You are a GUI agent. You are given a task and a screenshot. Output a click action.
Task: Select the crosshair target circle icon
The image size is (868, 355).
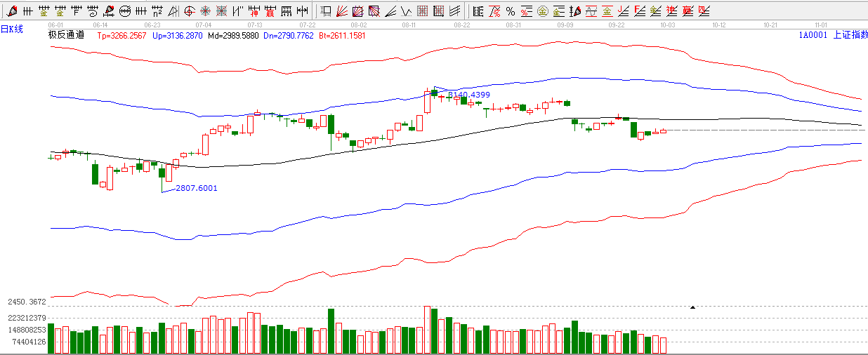pos(189,11)
